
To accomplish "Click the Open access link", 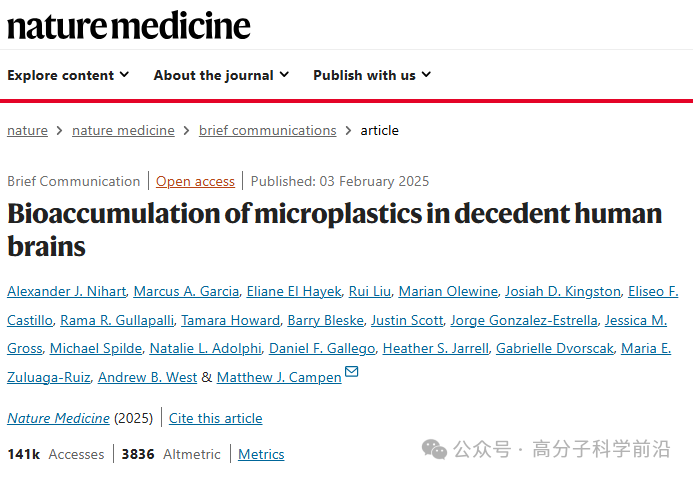I will click(x=195, y=181).
